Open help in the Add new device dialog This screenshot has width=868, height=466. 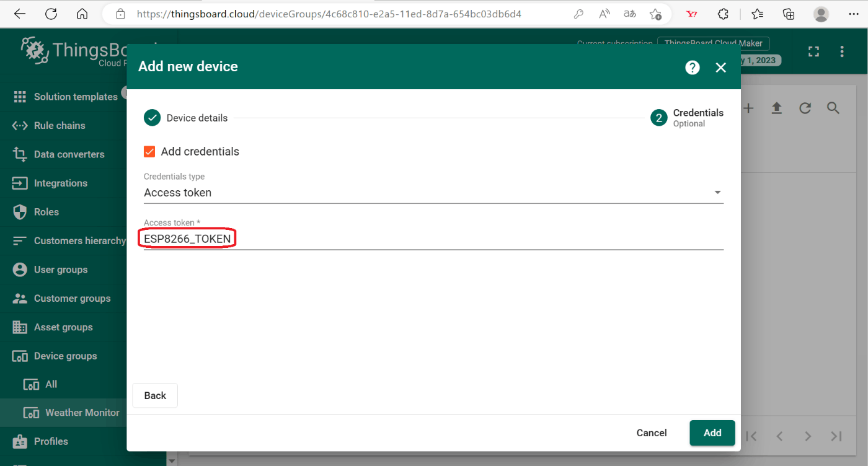point(693,68)
